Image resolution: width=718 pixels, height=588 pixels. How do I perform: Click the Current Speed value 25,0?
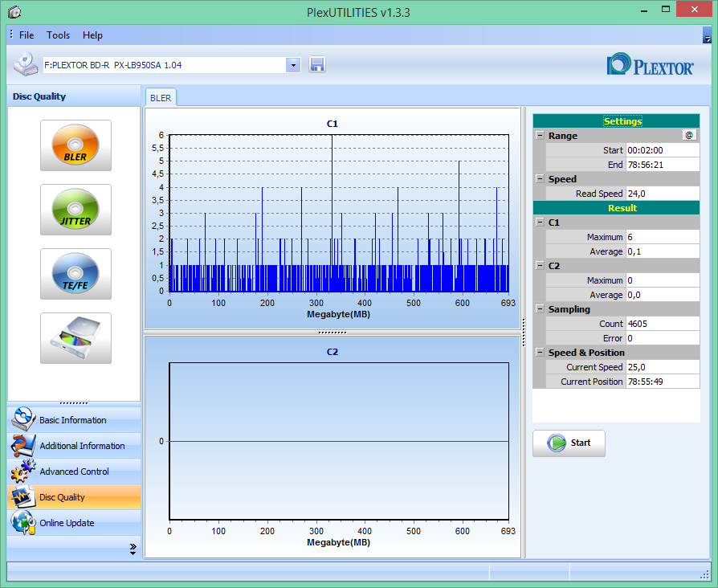(x=663, y=367)
